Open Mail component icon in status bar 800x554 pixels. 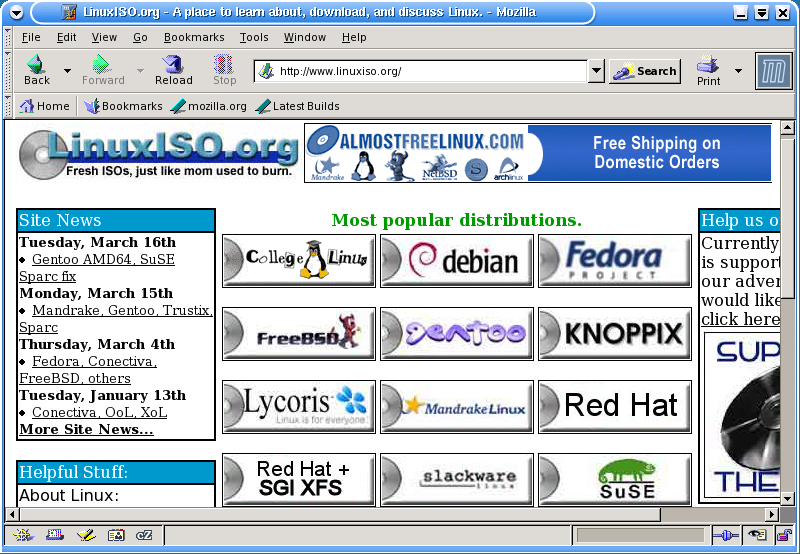click(54, 535)
